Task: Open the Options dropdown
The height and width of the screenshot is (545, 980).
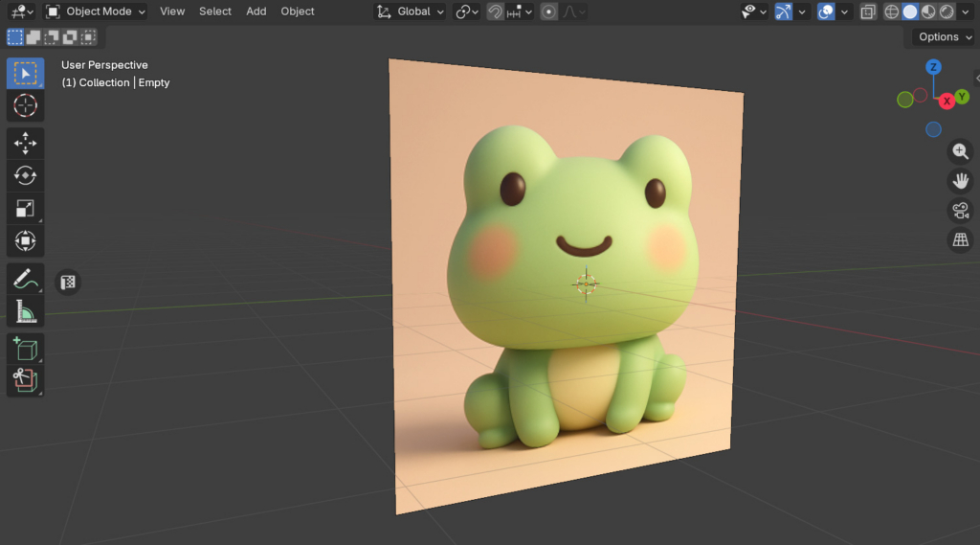Action: click(x=942, y=37)
